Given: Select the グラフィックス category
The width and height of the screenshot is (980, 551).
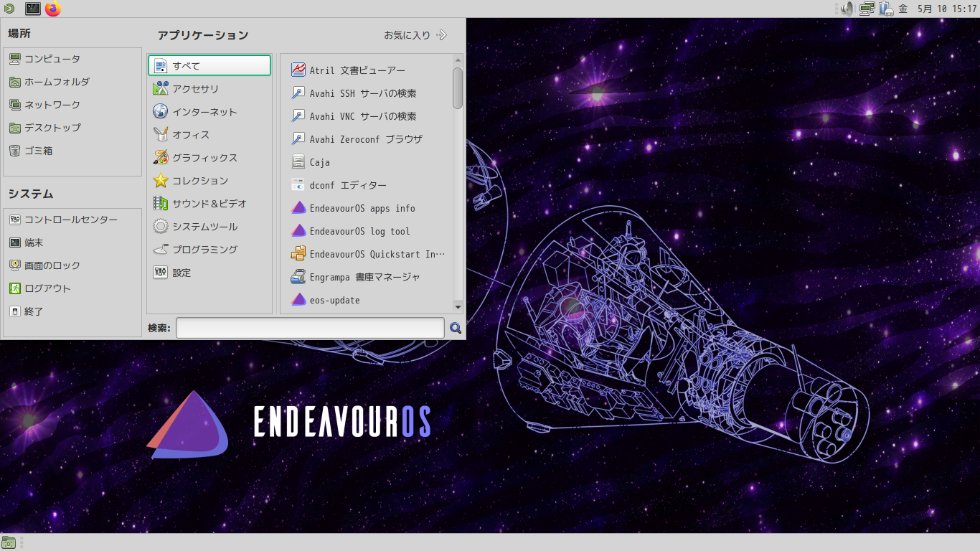Looking at the screenshot, I should point(209,158).
